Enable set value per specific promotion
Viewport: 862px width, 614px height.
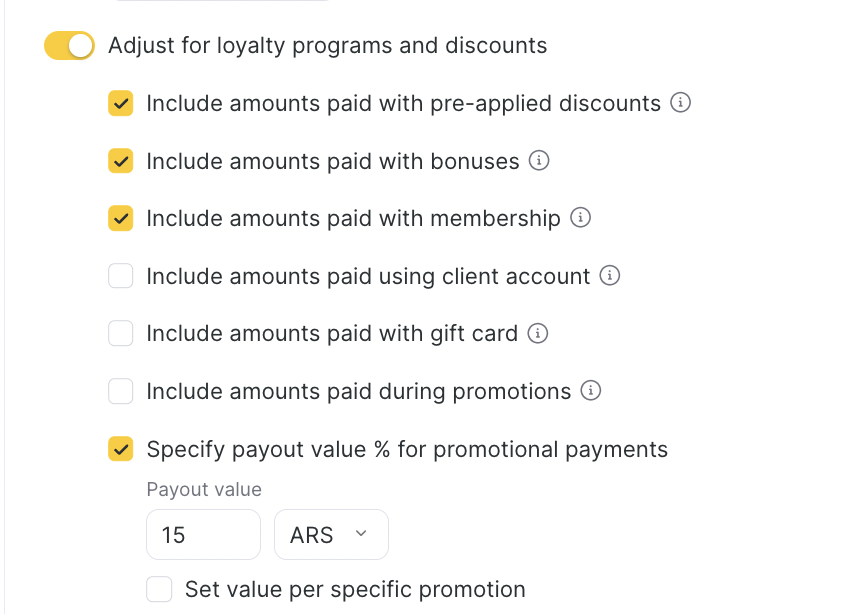(x=159, y=589)
